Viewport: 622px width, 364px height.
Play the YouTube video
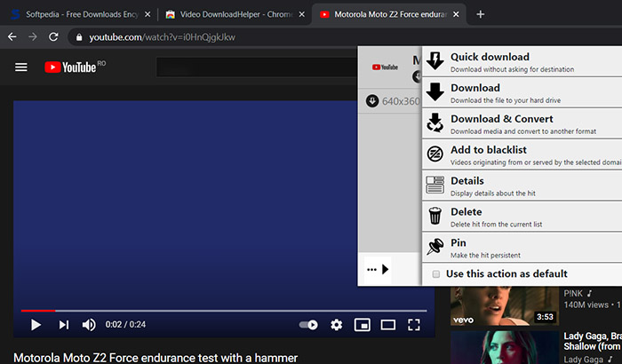click(36, 325)
